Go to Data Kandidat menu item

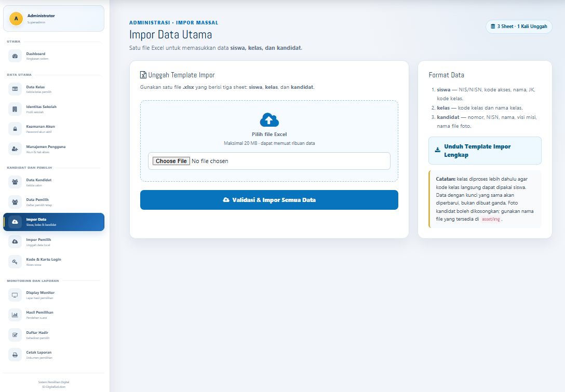(x=53, y=182)
